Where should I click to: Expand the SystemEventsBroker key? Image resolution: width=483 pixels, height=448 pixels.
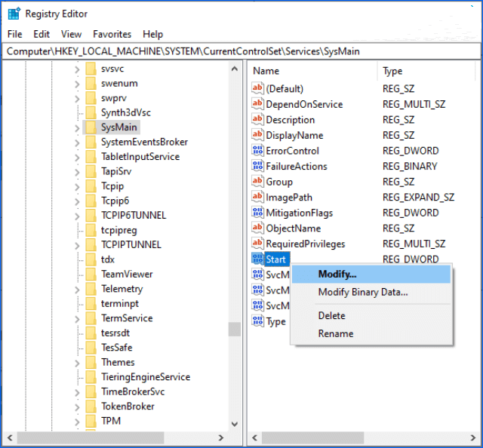(x=77, y=143)
